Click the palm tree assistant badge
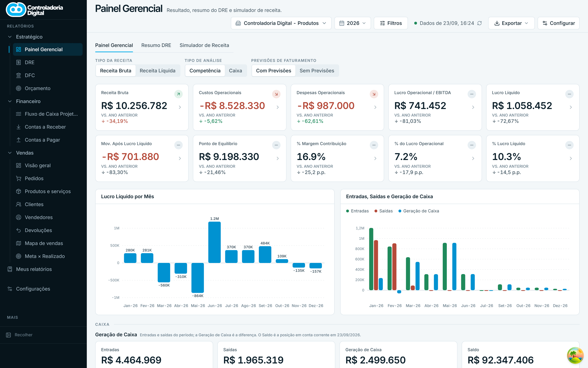588x368 pixels. (x=575, y=355)
